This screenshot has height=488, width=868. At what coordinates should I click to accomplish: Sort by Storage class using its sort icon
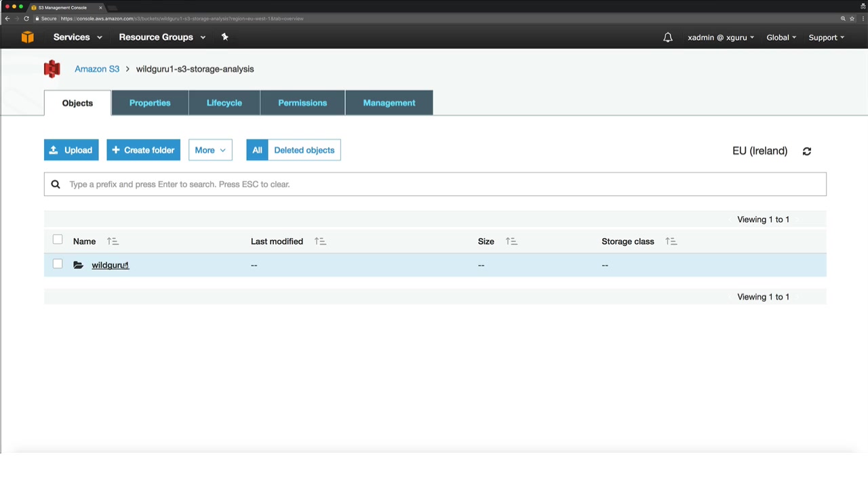[x=671, y=241]
